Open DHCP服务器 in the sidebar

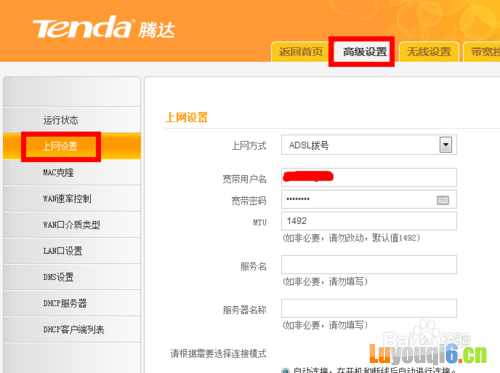[72, 303]
